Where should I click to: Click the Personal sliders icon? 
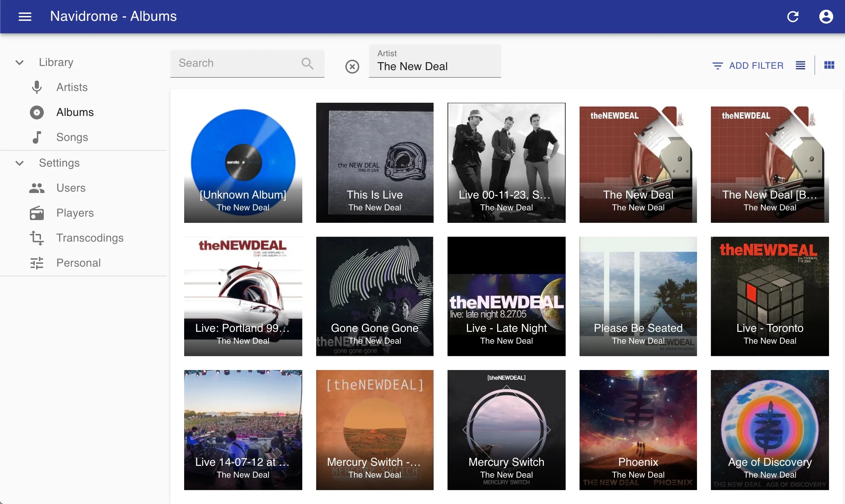click(x=37, y=263)
